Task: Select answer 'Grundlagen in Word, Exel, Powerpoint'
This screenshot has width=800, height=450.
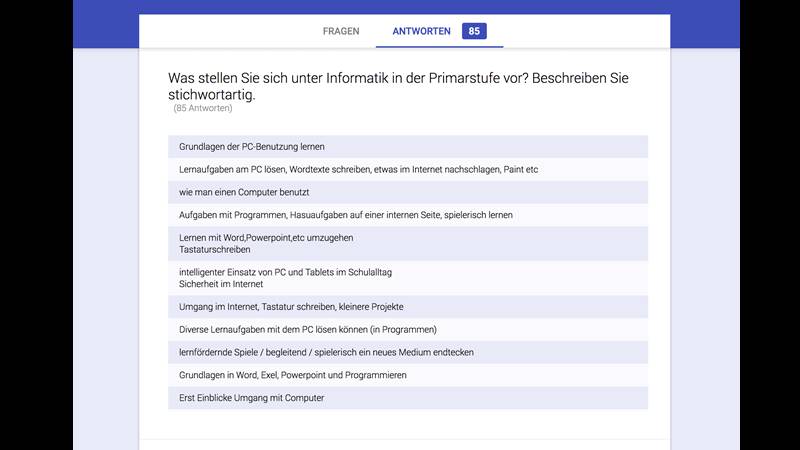Action: (408, 375)
